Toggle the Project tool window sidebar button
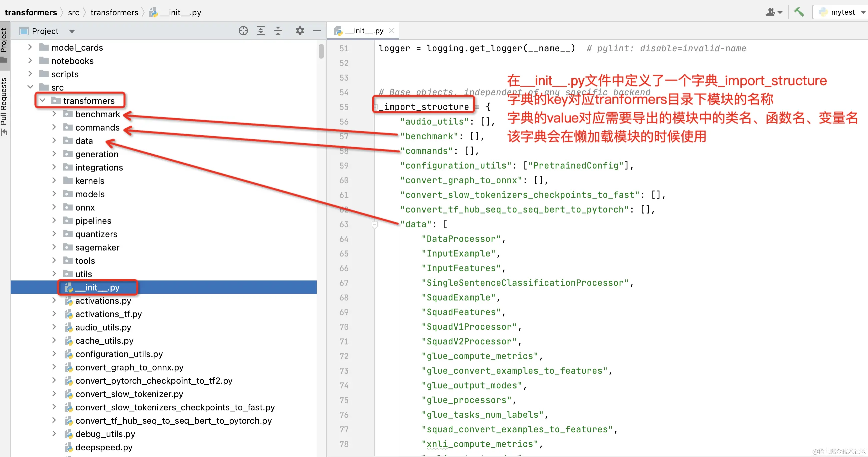 tap(5, 44)
